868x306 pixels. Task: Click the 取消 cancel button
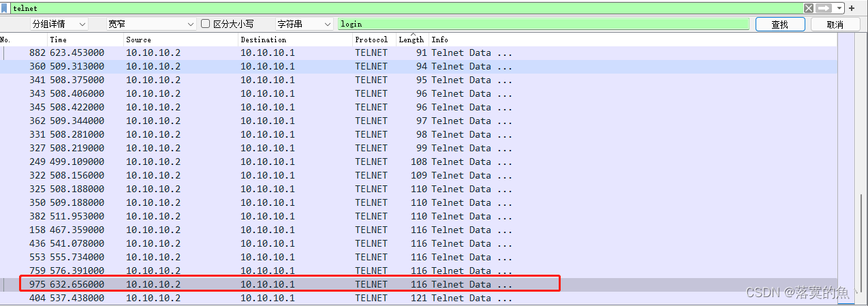(835, 24)
